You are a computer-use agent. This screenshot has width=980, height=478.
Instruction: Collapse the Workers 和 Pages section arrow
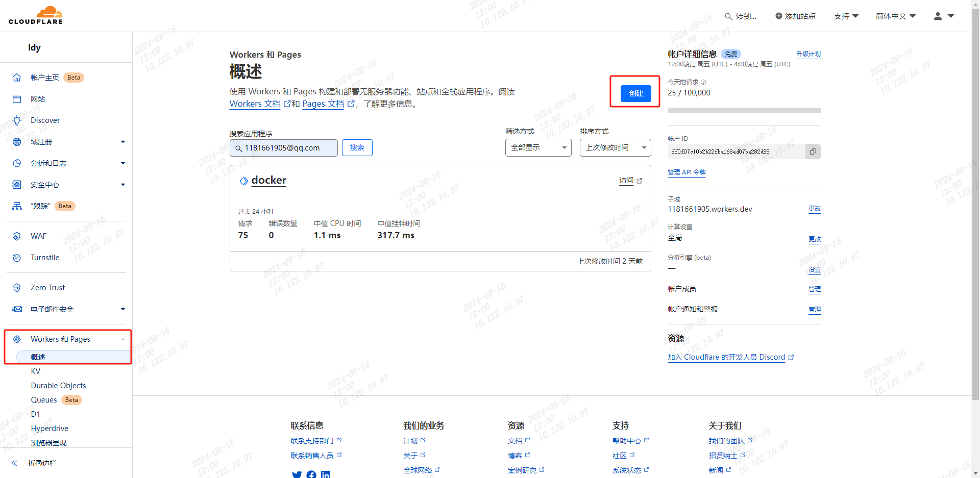(x=123, y=339)
